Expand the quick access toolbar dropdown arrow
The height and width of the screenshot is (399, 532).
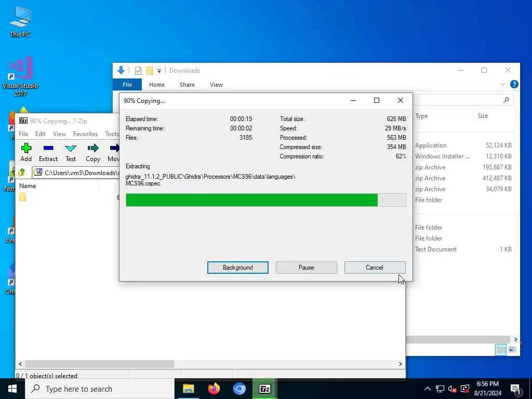click(159, 71)
